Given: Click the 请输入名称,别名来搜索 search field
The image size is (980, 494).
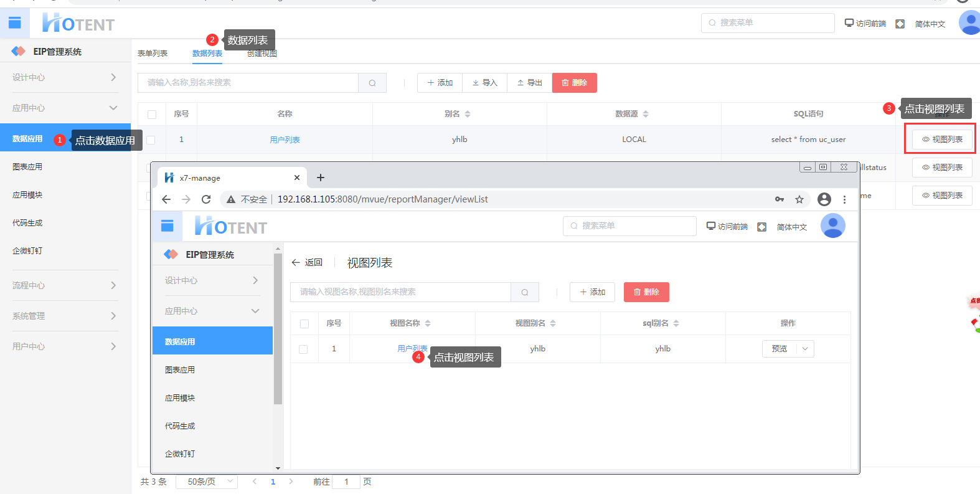Looking at the screenshot, I should coord(248,83).
